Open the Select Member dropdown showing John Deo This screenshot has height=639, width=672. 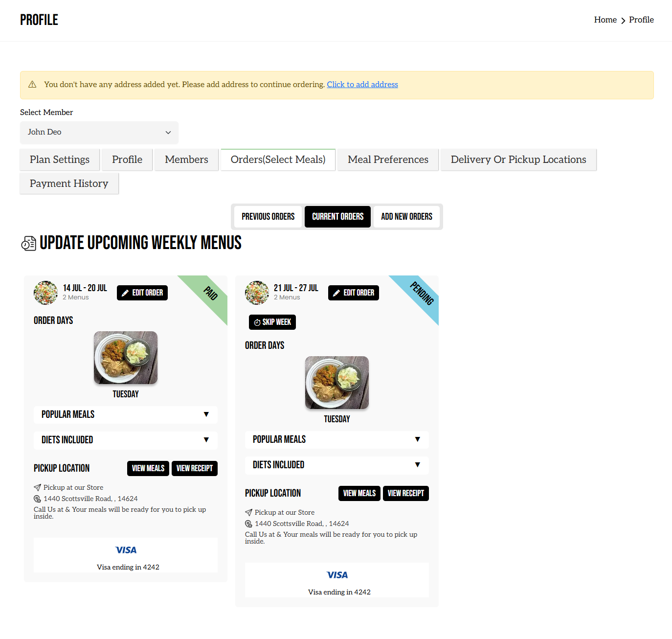tap(99, 133)
